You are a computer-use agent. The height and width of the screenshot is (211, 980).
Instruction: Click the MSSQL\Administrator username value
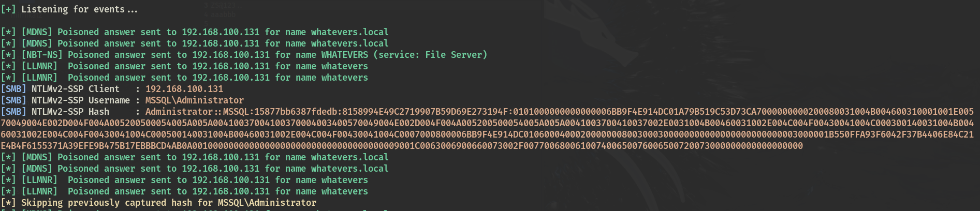click(x=194, y=100)
